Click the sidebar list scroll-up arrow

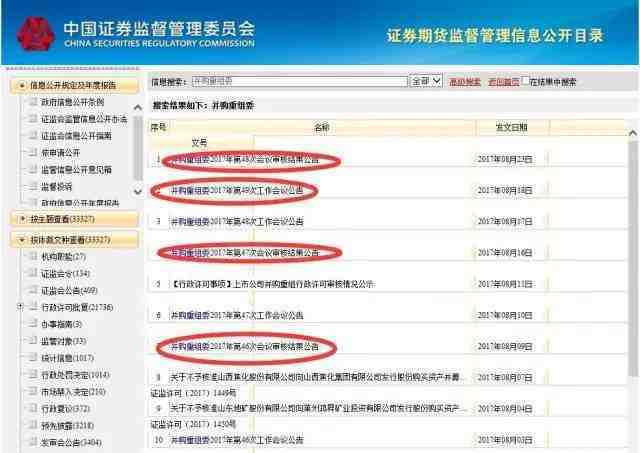point(138,108)
